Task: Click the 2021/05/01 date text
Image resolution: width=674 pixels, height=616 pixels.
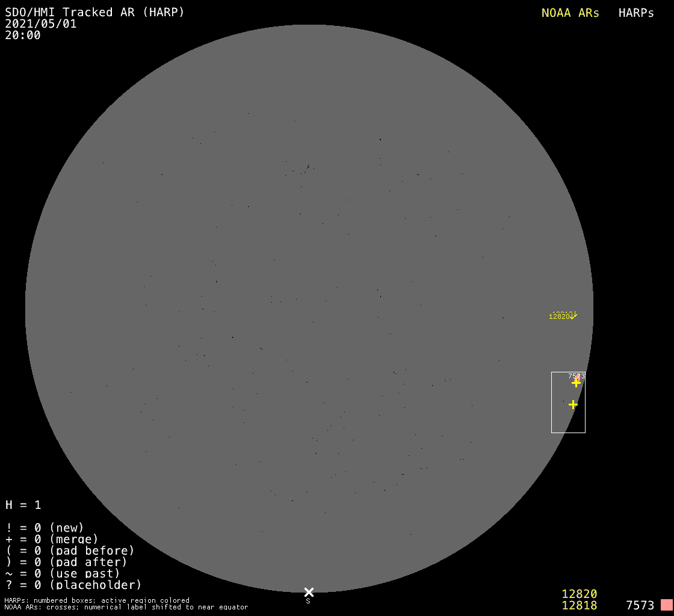Action: tap(41, 24)
